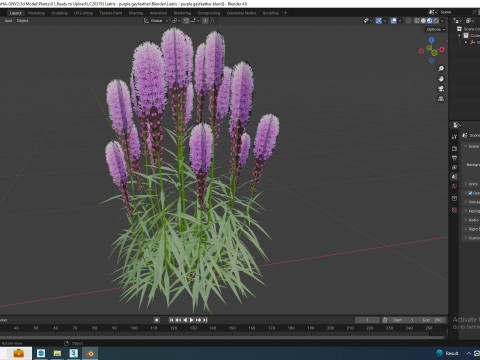The image size is (480, 360).
Task: Click the End frame 250 field
Action: [432, 320]
